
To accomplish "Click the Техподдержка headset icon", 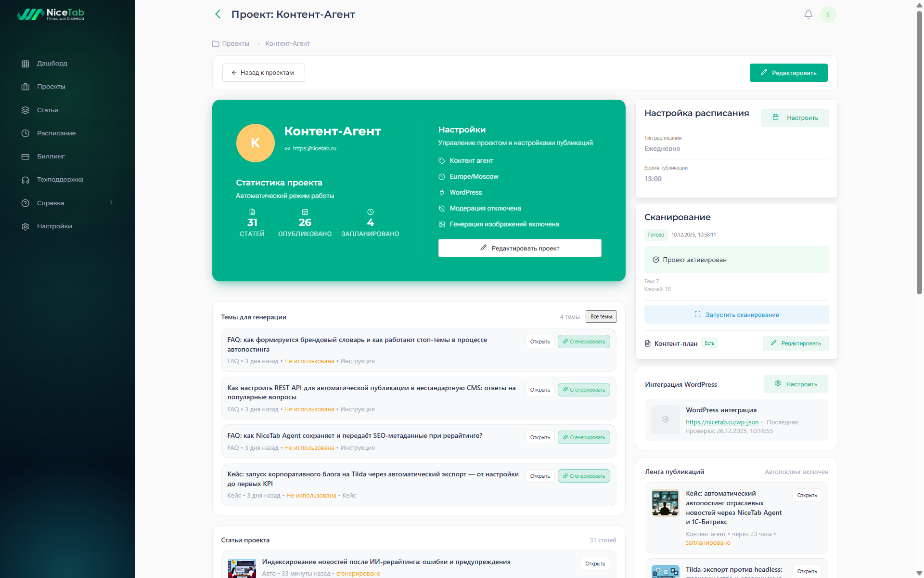I will 26,180.
